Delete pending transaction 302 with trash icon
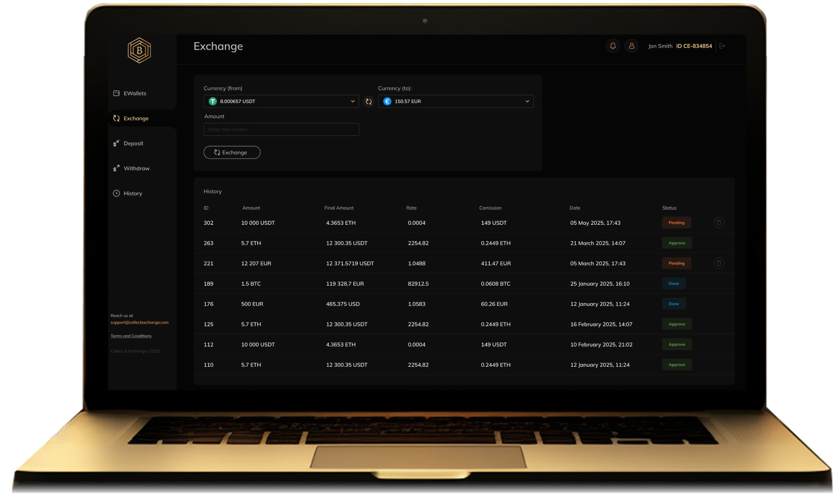The height and width of the screenshot is (504, 838). pyautogui.click(x=719, y=223)
